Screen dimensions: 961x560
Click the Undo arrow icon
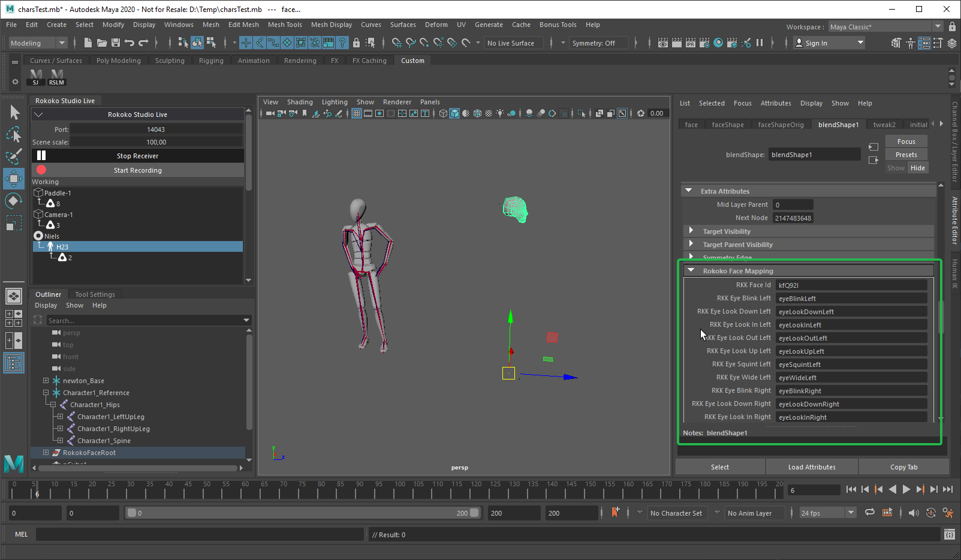tap(129, 43)
